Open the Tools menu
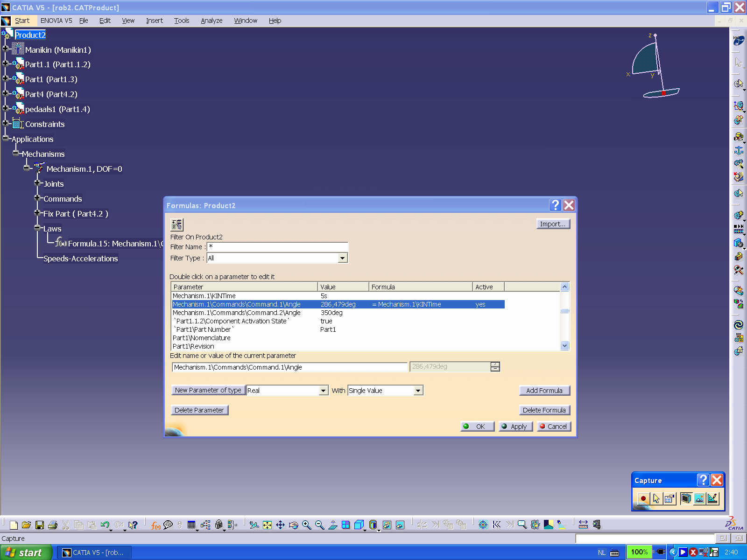 point(182,21)
